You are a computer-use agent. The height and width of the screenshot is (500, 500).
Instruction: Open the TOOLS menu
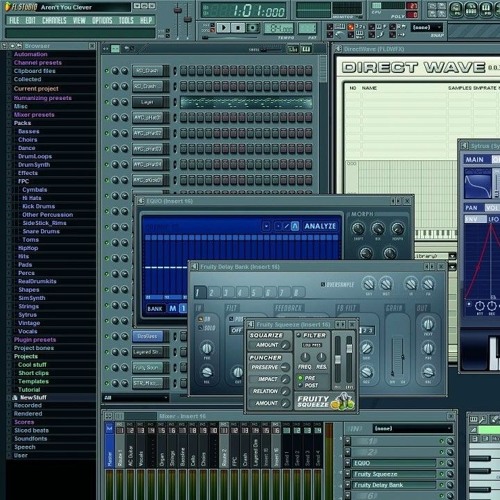(126, 20)
